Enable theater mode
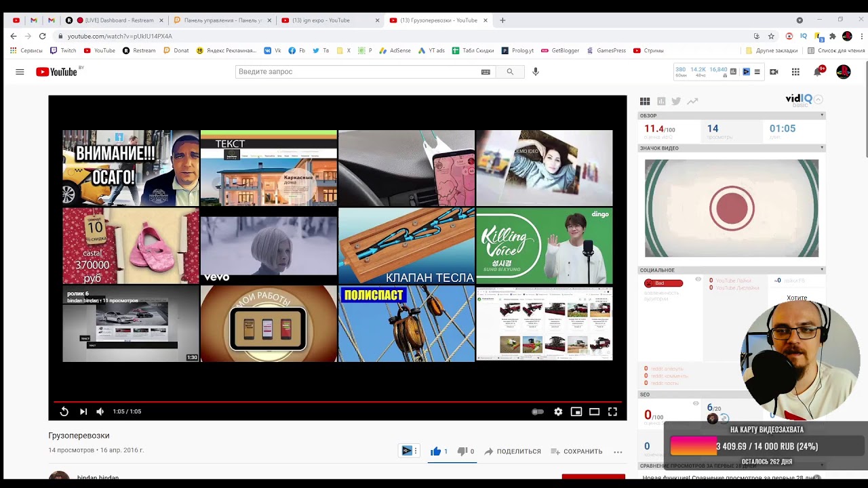 point(595,411)
